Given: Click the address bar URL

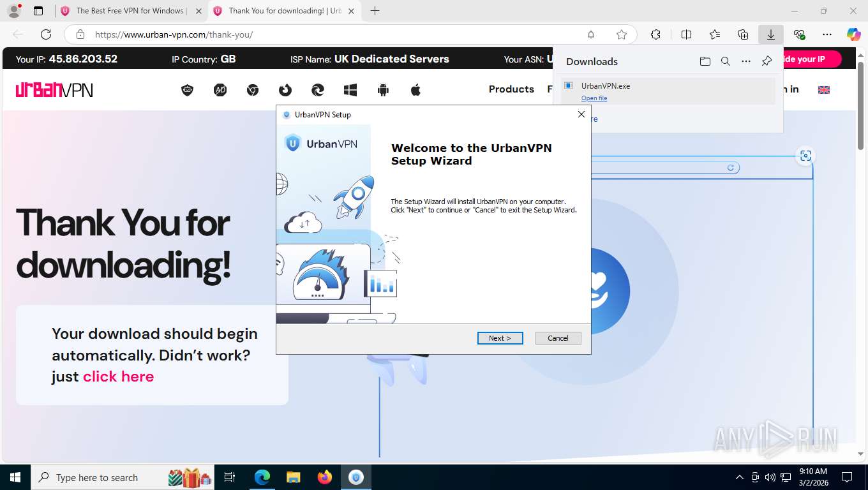Looking at the screenshot, I should 174,34.
